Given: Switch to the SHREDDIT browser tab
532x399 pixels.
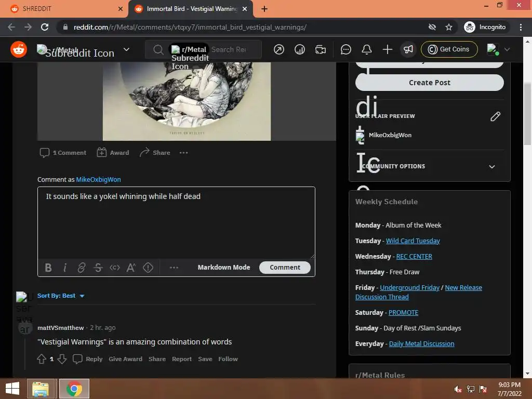Looking at the screenshot, I should click(64, 9).
